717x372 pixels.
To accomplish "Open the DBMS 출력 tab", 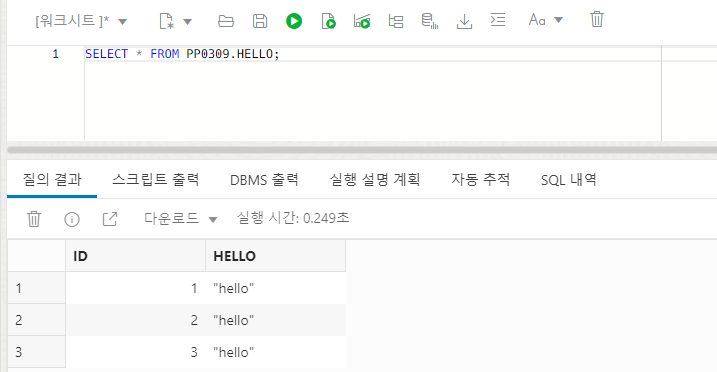I will point(264,180).
